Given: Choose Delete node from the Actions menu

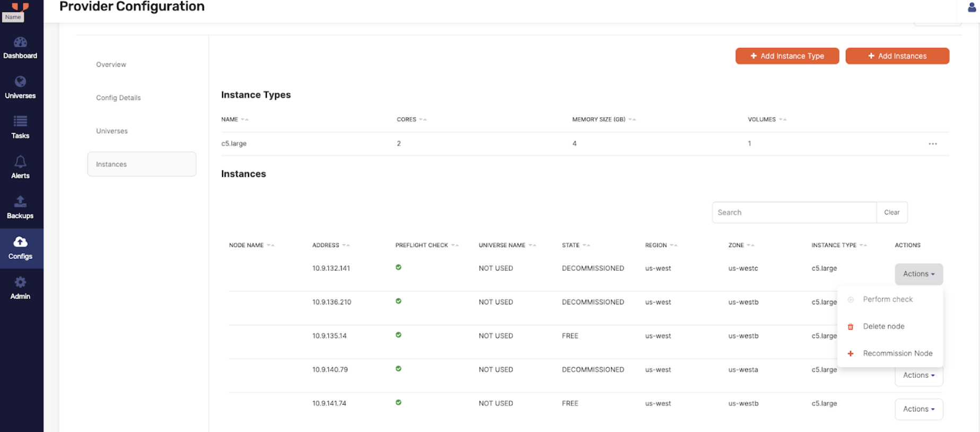Looking at the screenshot, I should click(883, 326).
